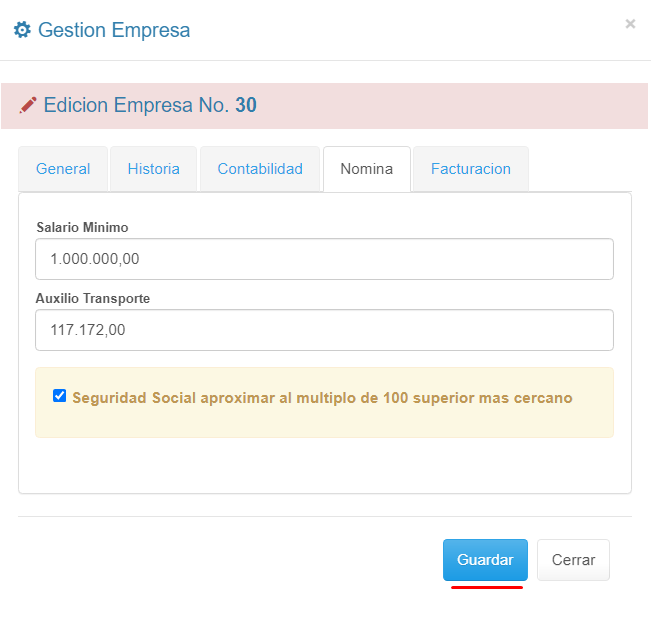The height and width of the screenshot is (630, 651).
Task: Select the Nomina tab
Action: click(366, 169)
